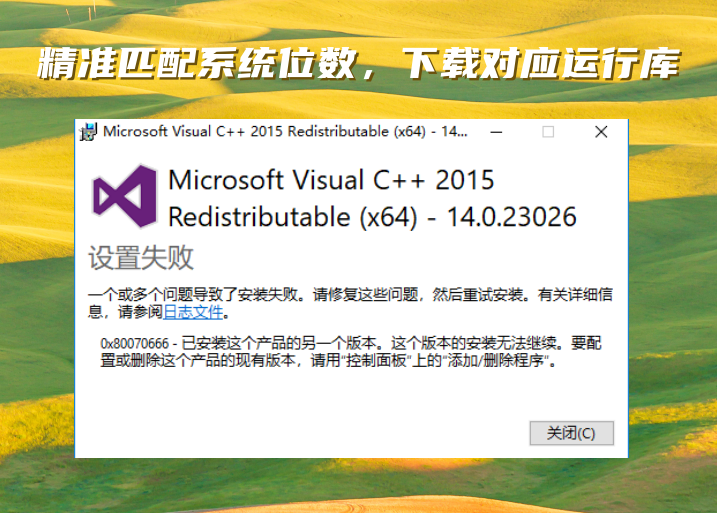This screenshot has height=513, width=717.
Task: Click the purple Visual Studio logo
Action: 124,197
